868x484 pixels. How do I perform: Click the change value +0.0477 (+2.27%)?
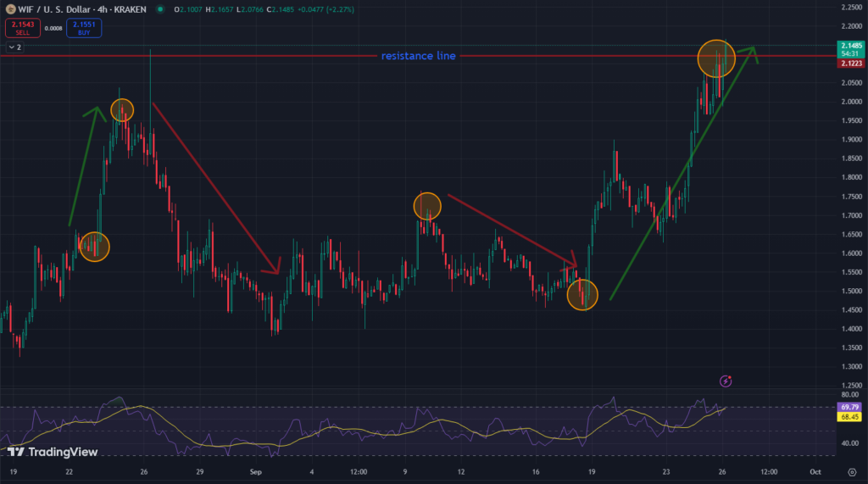tap(325, 9)
